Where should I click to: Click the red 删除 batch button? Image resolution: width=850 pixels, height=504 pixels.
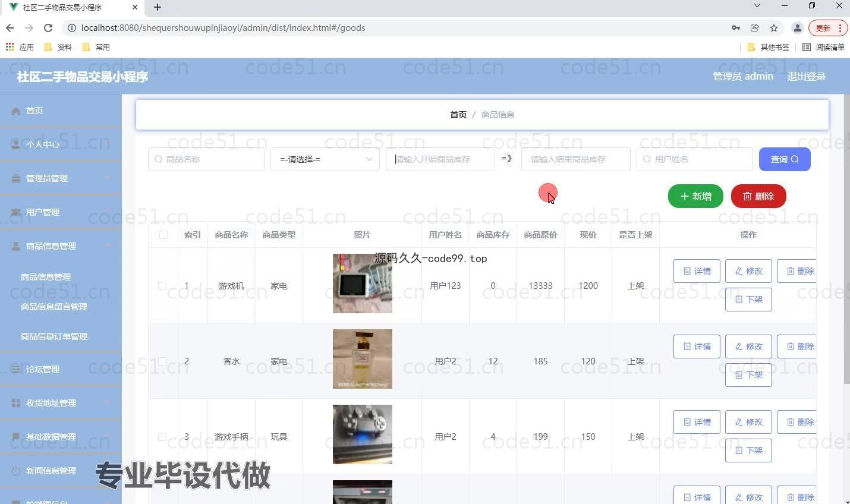(x=758, y=196)
